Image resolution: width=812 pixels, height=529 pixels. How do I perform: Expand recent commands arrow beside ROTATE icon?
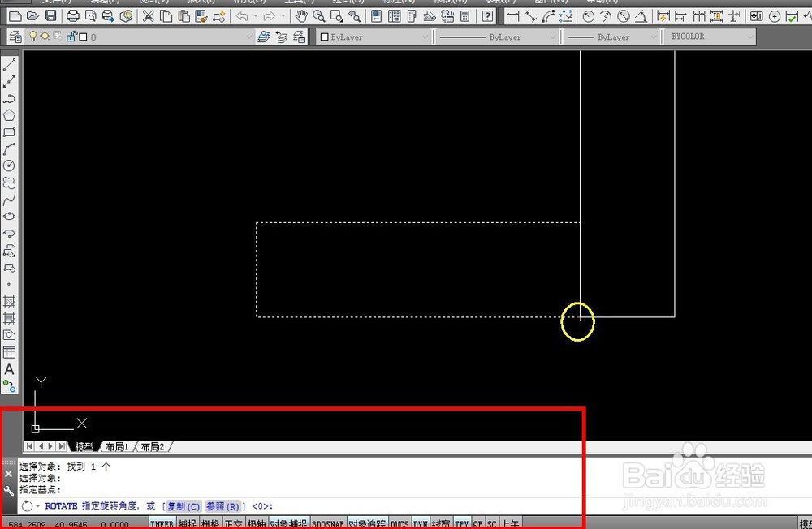(x=38, y=506)
